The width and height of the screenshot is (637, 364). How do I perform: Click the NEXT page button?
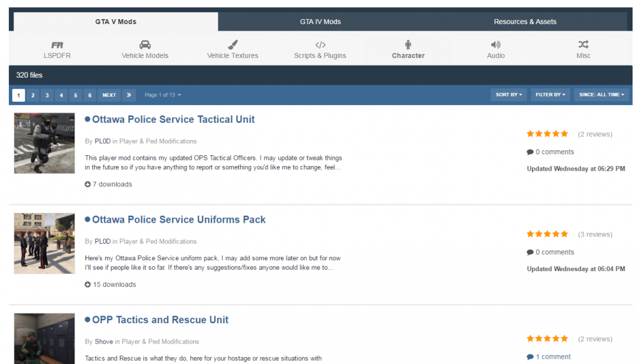click(110, 95)
